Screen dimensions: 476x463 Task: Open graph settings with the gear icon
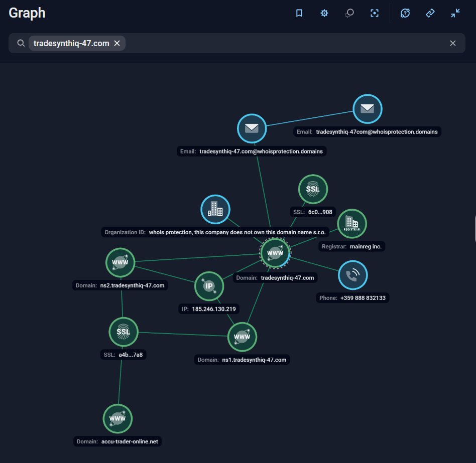(x=324, y=13)
